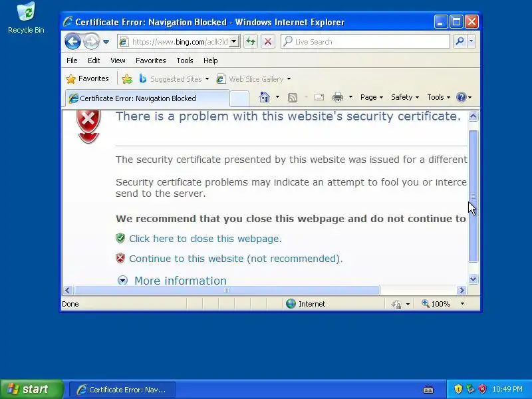The width and height of the screenshot is (532, 399).
Task: Stop loading with the red X icon
Action: coord(268,41)
